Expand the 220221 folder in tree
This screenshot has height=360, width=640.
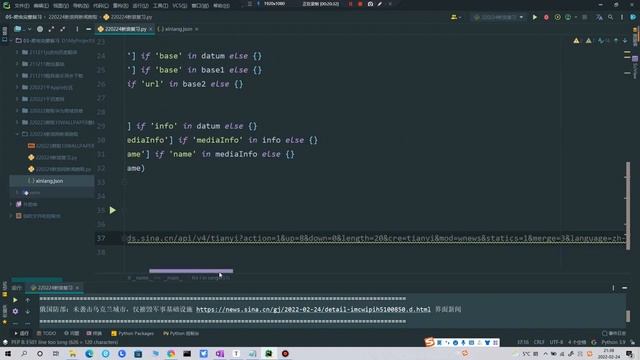(x=18, y=87)
